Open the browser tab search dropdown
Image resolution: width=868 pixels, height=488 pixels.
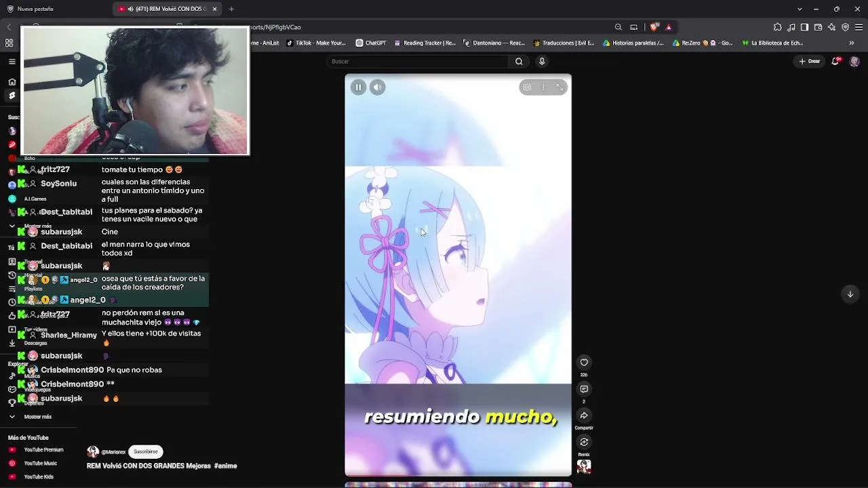tap(800, 9)
